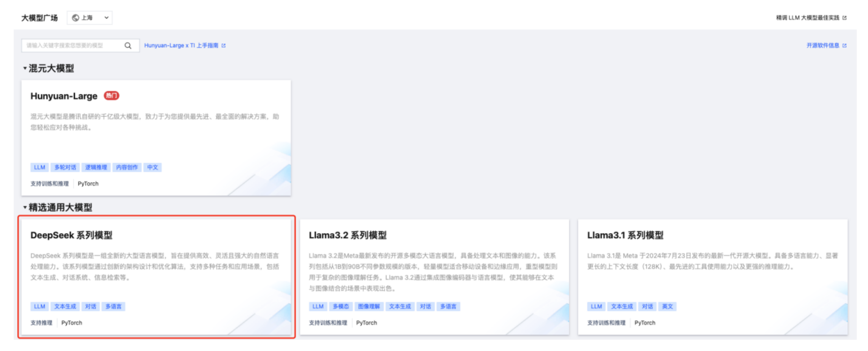Click external-link icon next to 开源软件信息

pyautogui.click(x=845, y=45)
